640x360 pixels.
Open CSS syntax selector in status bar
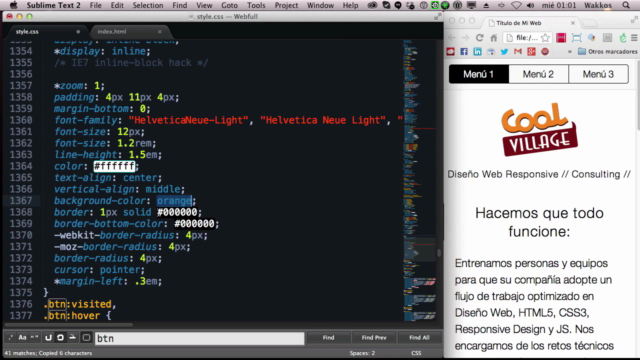point(416,353)
